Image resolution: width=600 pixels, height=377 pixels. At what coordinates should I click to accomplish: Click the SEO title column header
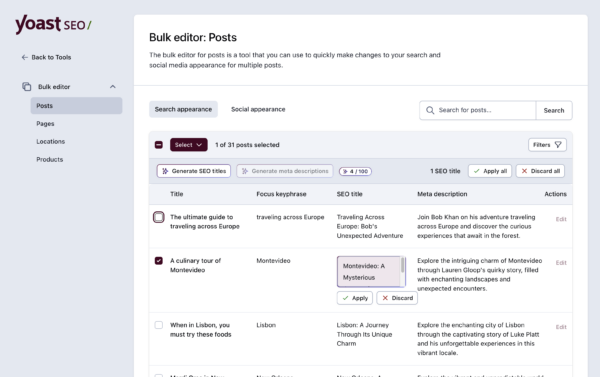[x=349, y=194]
